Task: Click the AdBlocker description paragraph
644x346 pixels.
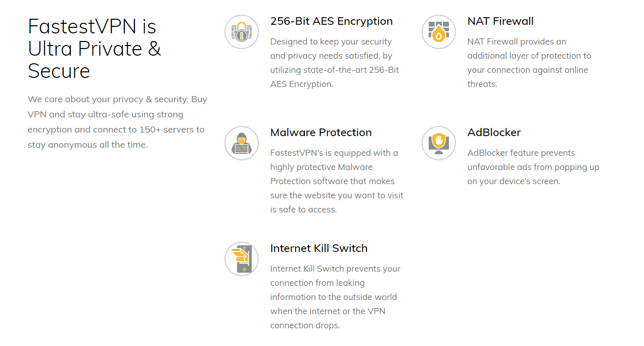Action: (x=533, y=167)
